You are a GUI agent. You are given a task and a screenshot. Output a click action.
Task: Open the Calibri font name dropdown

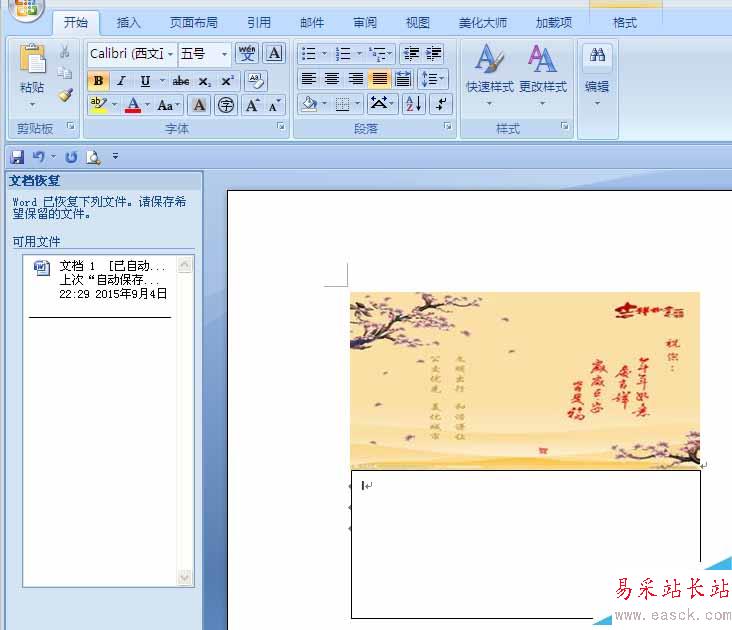(170, 54)
